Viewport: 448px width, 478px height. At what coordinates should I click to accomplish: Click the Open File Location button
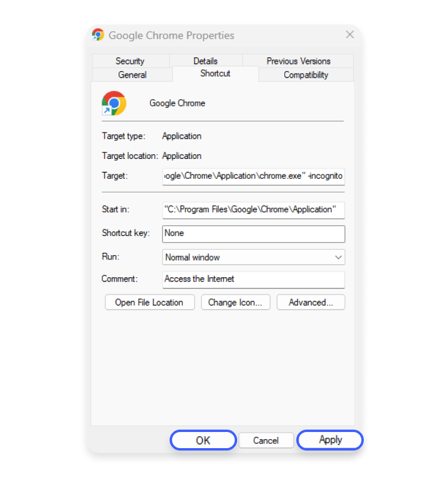point(150,302)
